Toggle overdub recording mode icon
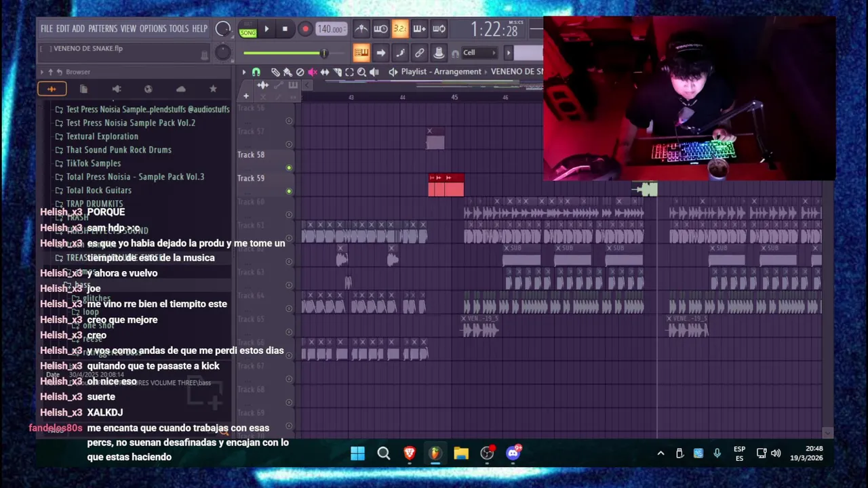 tap(419, 28)
